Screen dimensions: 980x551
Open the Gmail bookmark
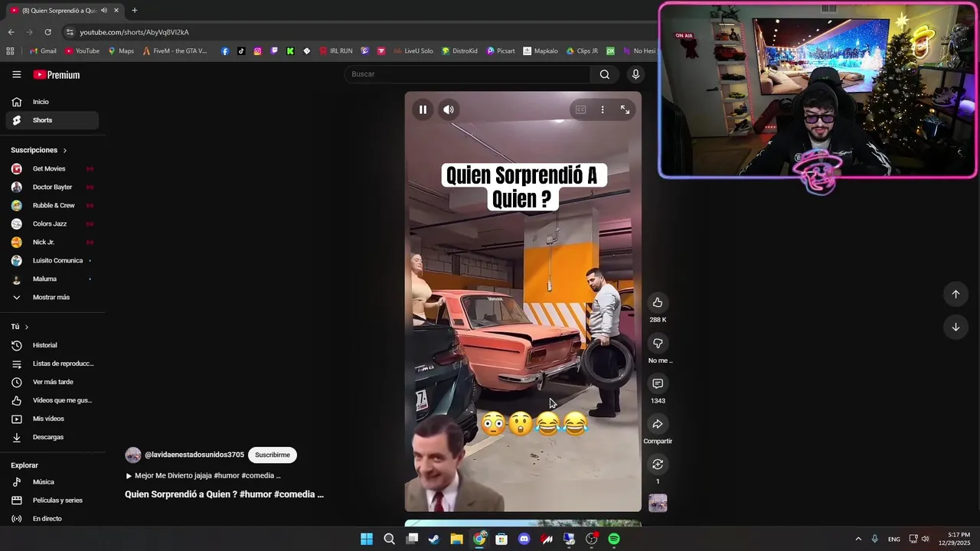tap(43, 51)
